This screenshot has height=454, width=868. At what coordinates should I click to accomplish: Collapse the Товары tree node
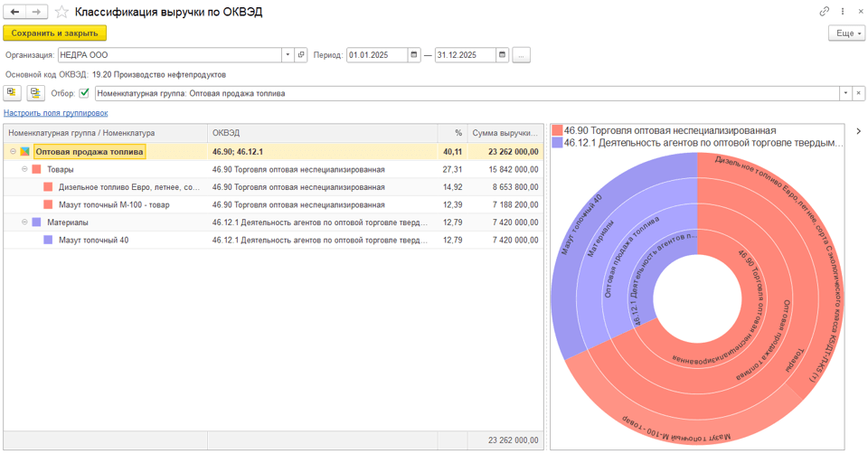[x=24, y=169]
